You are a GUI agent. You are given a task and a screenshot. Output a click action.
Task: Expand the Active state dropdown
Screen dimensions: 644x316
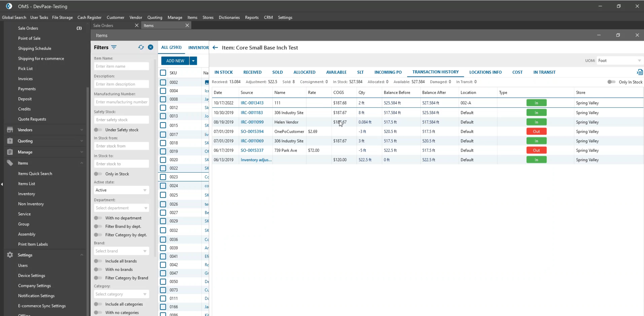[121, 190]
